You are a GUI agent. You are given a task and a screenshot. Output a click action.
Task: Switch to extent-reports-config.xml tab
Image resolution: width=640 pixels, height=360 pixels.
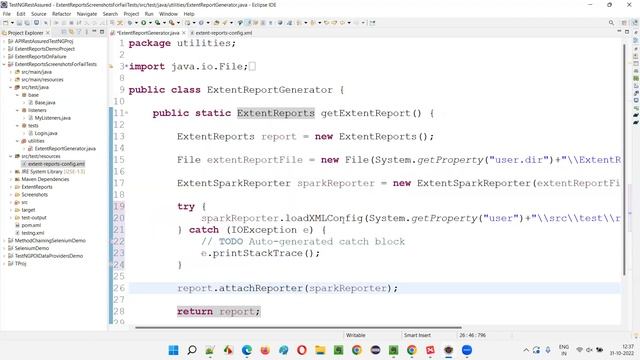223,33
